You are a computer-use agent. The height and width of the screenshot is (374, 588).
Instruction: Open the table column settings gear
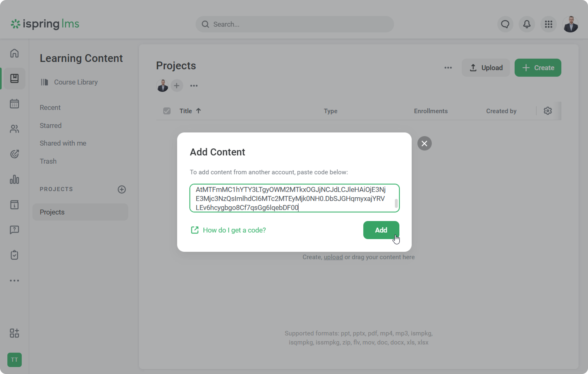[x=548, y=111]
